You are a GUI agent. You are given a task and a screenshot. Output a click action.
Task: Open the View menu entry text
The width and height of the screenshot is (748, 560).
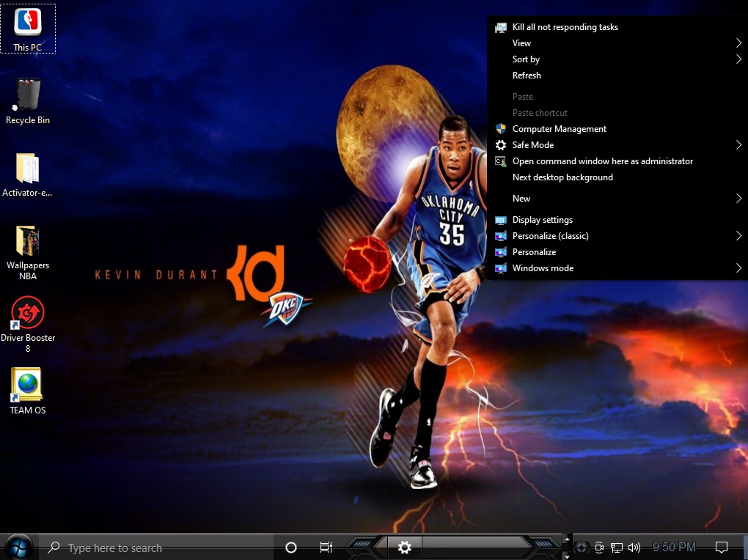(x=521, y=43)
